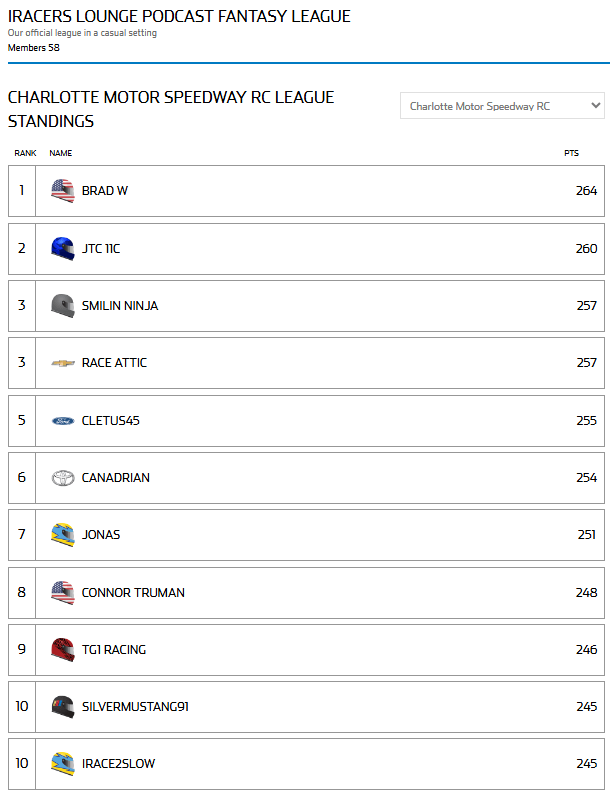The image size is (610, 790).
Task: Click SilverMustang91's black helmet icon
Action: (x=63, y=707)
